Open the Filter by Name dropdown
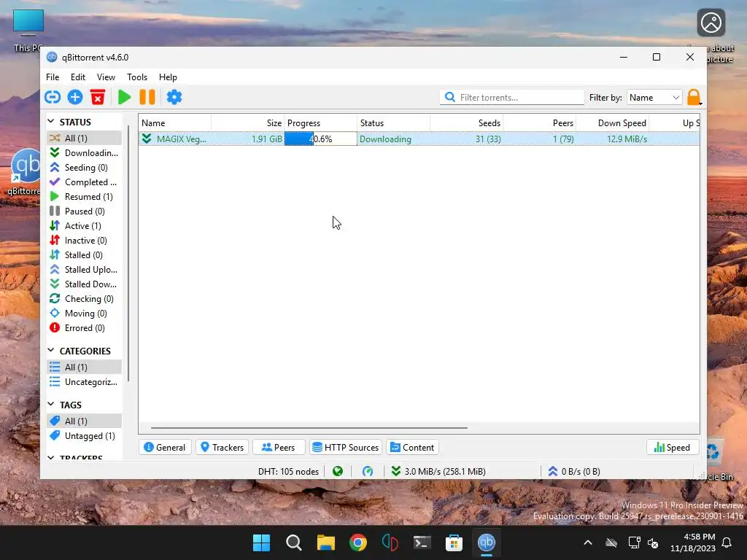This screenshot has height=560, width=747. (654, 97)
